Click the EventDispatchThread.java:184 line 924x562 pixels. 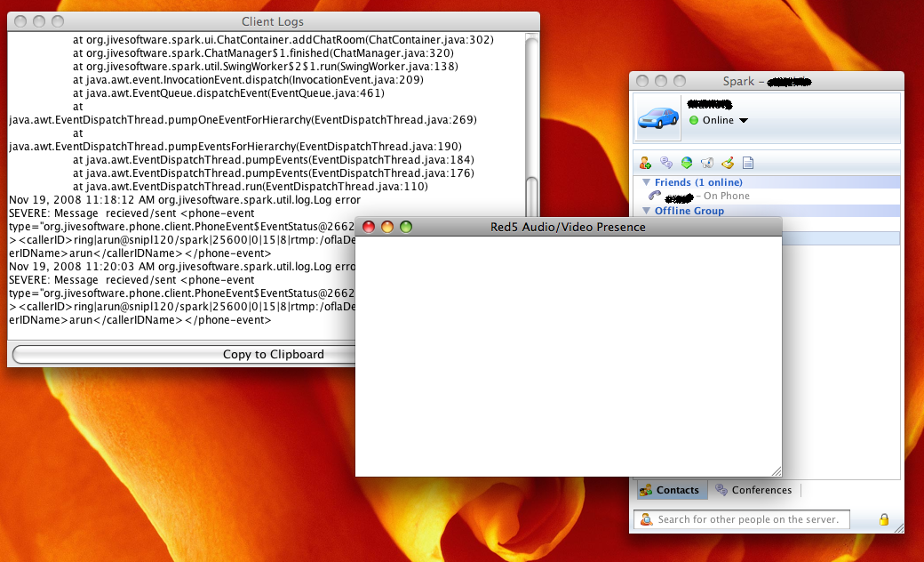click(274, 160)
